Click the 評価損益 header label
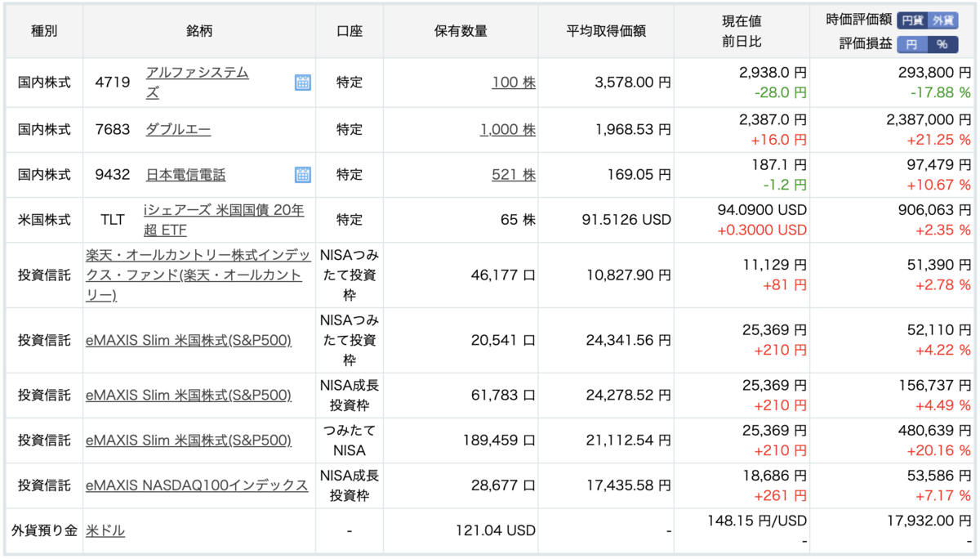This screenshot has height=559, width=980. tap(866, 44)
